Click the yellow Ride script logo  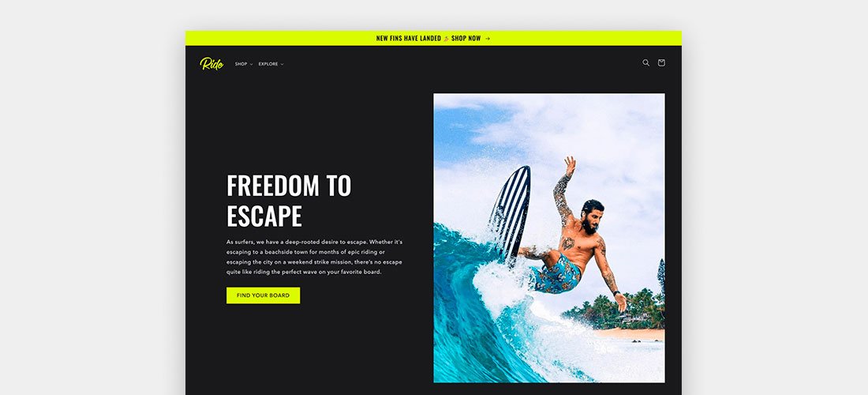pos(211,64)
